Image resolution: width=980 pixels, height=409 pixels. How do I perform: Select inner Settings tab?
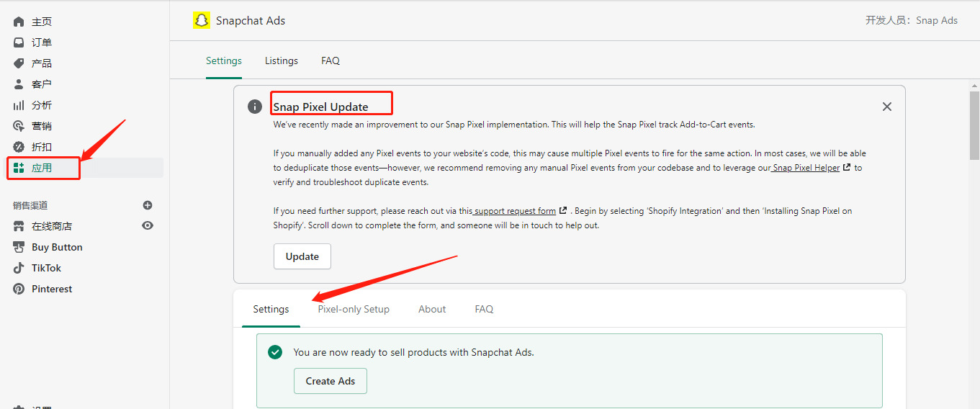click(x=271, y=309)
